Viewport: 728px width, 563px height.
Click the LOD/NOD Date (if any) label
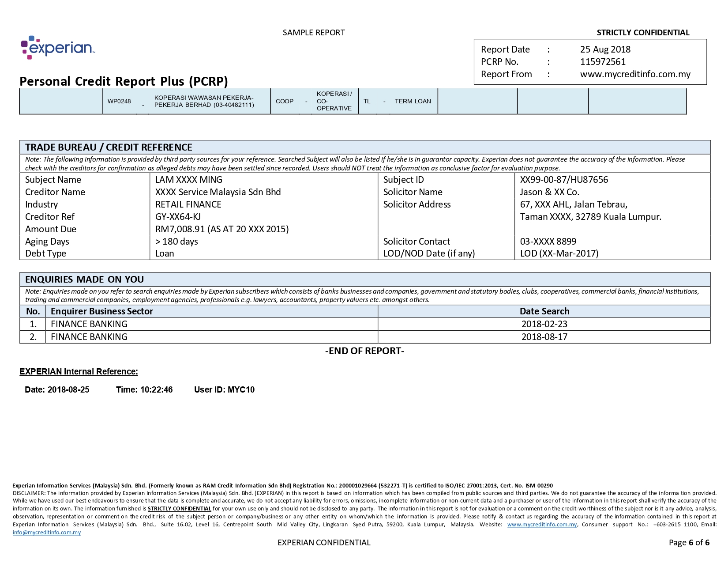pos(429,253)
